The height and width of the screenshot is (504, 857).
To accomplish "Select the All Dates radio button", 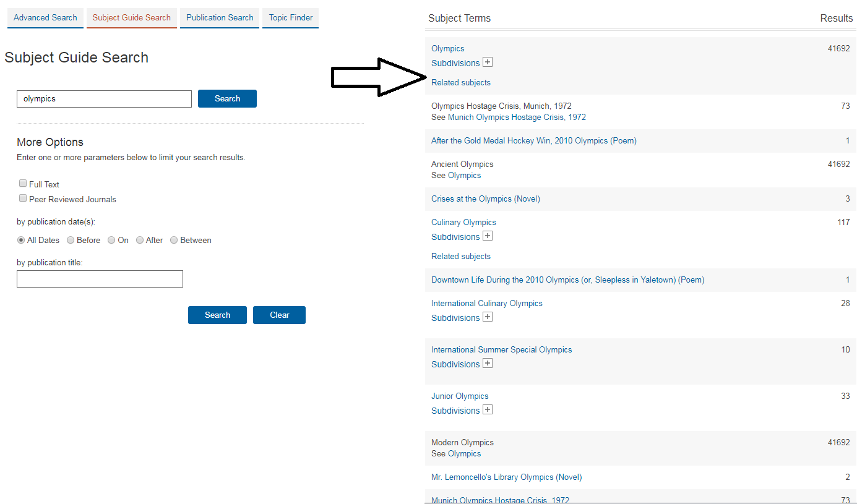I will tap(21, 240).
